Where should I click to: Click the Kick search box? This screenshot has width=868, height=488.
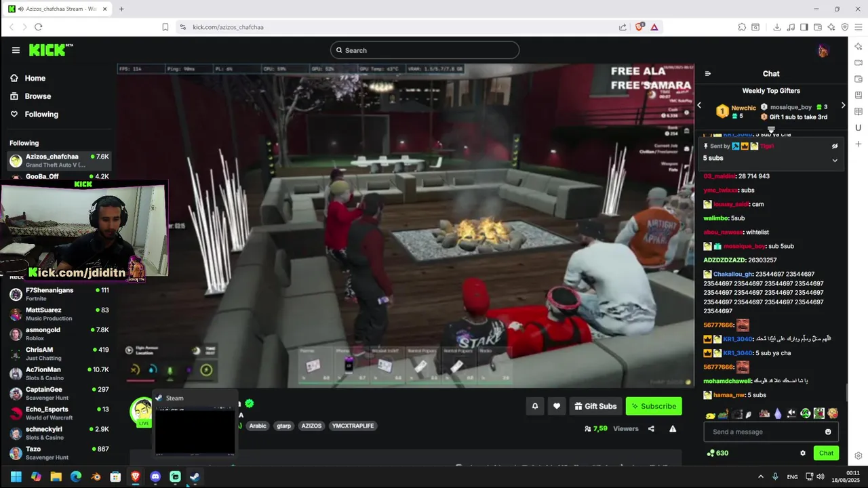[x=425, y=50]
